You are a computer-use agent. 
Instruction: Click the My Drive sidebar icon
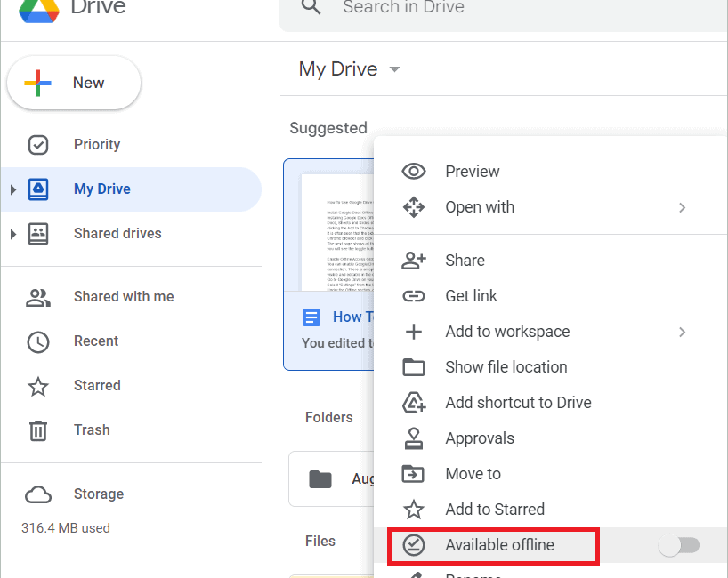tap(38, 189)
